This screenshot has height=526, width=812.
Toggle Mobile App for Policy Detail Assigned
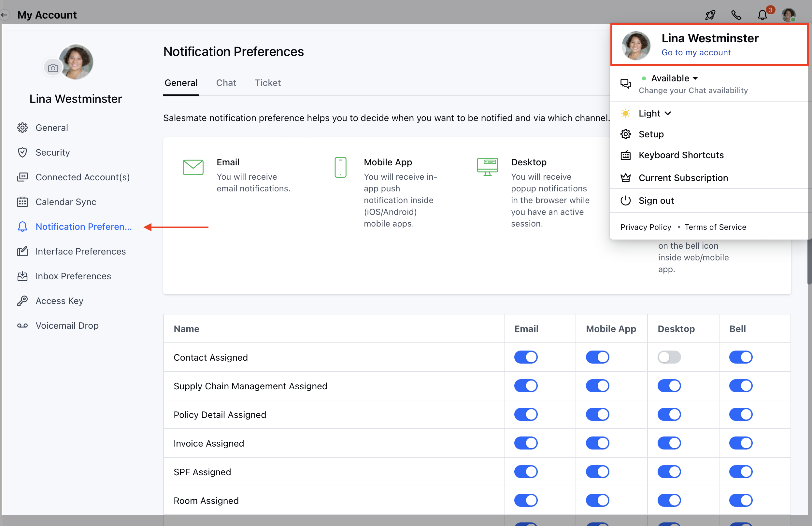click(x=597, y=415)
